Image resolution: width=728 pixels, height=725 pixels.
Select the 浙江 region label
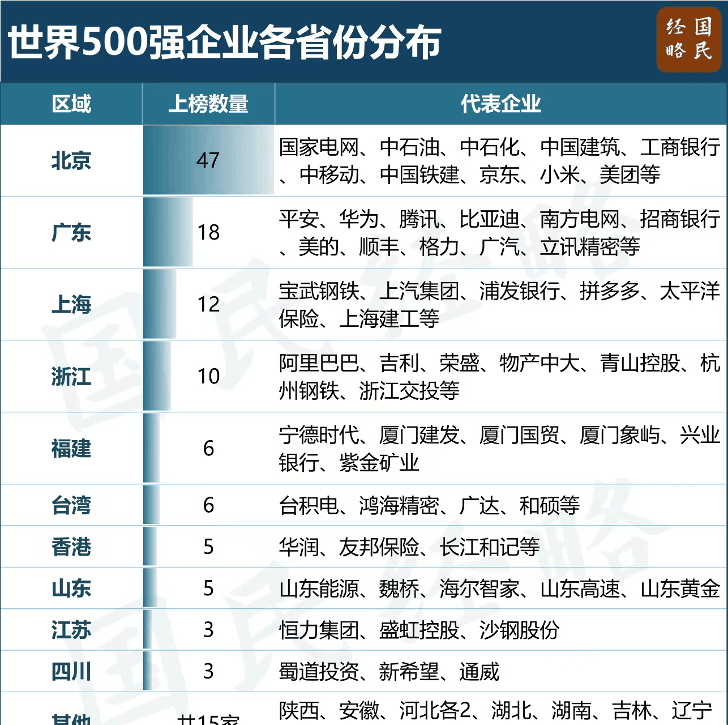71,377
